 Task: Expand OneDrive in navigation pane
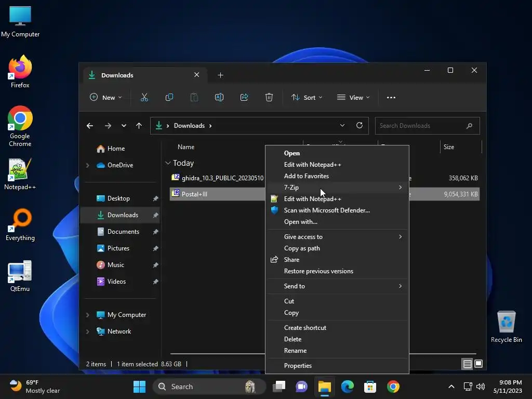click(87, 165)
